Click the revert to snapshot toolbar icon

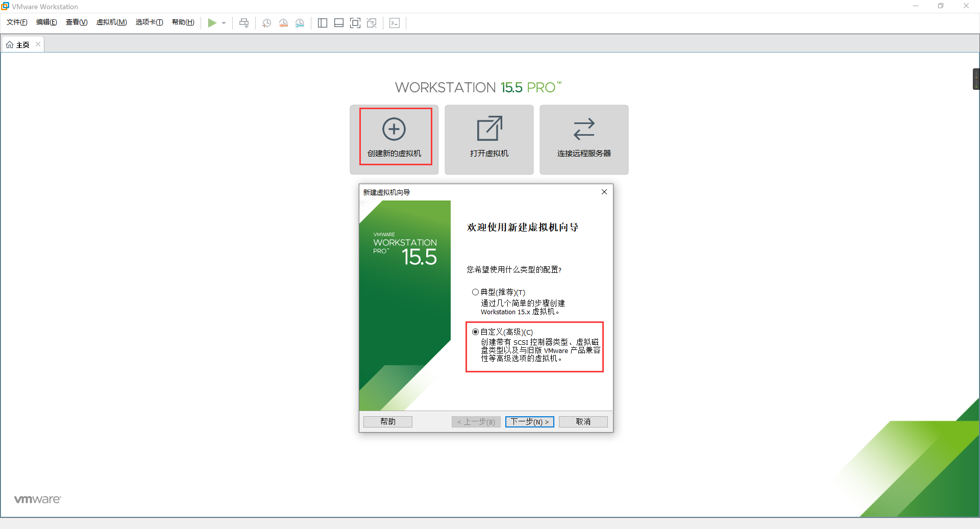click(283, 23)
